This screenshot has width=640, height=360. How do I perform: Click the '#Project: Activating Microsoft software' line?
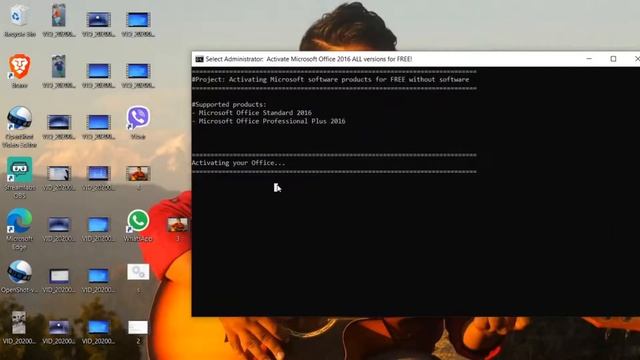(330, 80)
